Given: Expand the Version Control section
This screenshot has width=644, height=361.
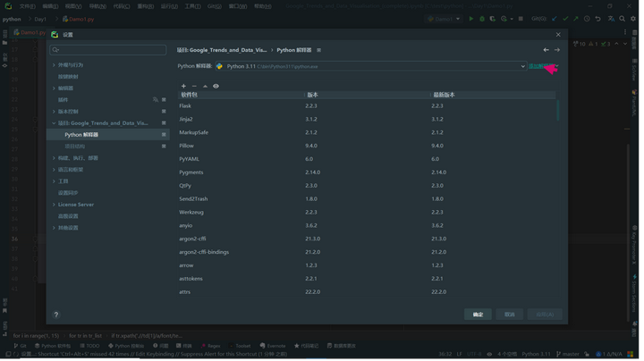Looking at the screenshot, I should pyautogui.click(x=54, y=112).
